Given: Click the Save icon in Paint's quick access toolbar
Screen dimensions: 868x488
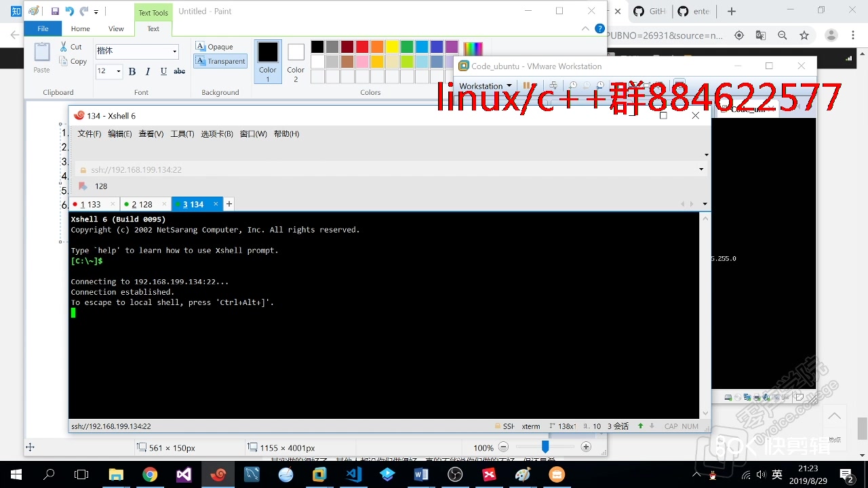Looking at the screenshot, I should 55,11.
